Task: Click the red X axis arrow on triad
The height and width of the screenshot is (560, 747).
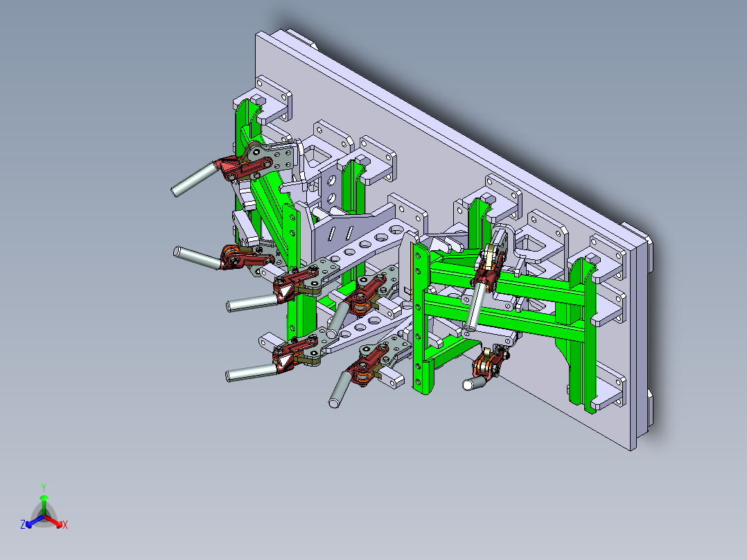Action: [x=54, y=522]
